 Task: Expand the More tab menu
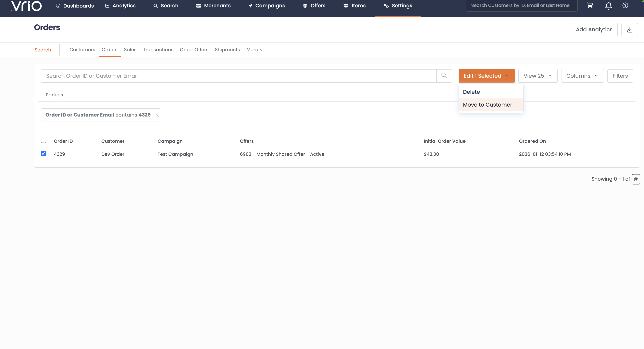[255, 50]
